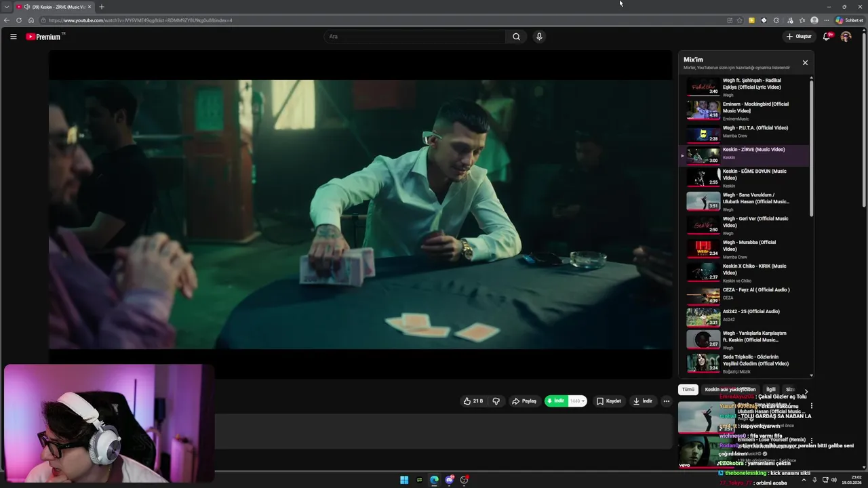The image size is (868, 488).
Task: Play CEZA - Feyz Al playlist item
Action: pos(744,295)
